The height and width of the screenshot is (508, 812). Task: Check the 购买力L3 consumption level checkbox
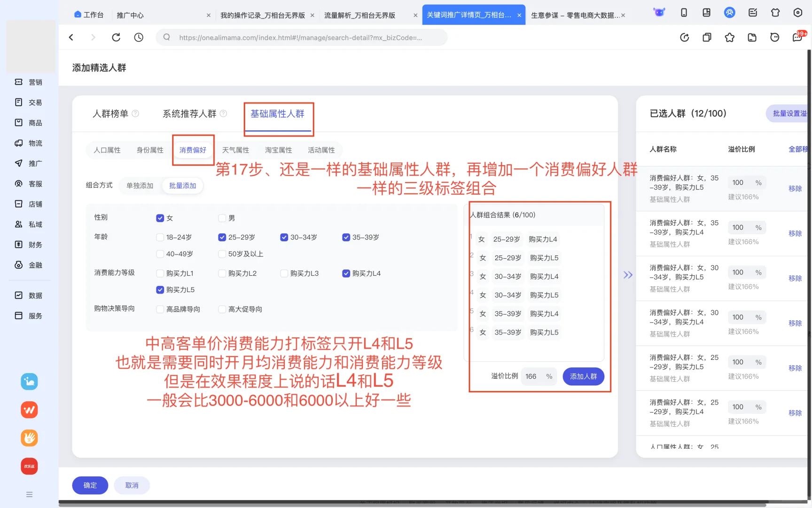tap(284, 273)
